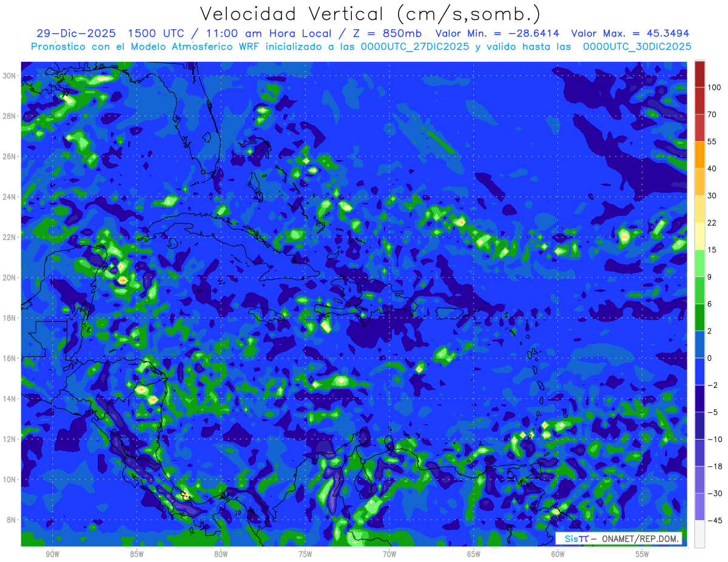Click the light green colorbar segment between 9 and 15
This screenshot has width=728, height=562.
699,263
